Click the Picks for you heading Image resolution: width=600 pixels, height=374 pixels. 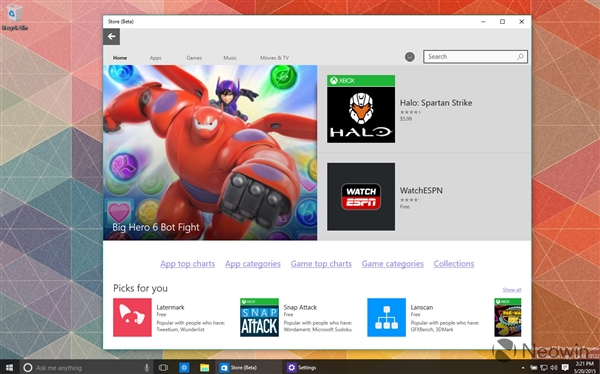point(140,288)
